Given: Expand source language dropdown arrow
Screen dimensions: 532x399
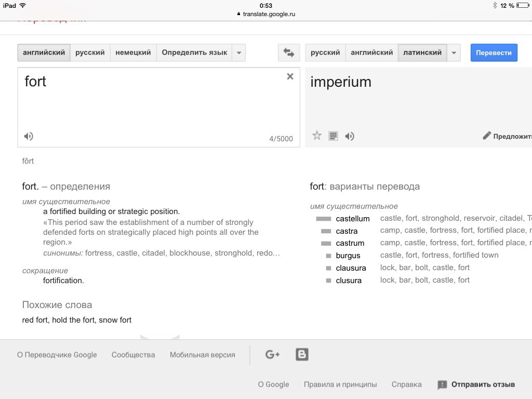Looking at the screenshot, I should 239,52.
